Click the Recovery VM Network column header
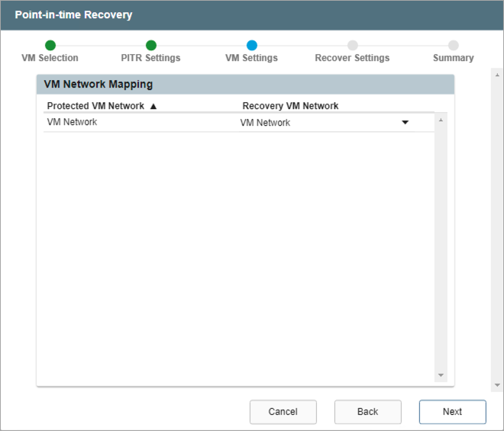 tap(290, 106)
